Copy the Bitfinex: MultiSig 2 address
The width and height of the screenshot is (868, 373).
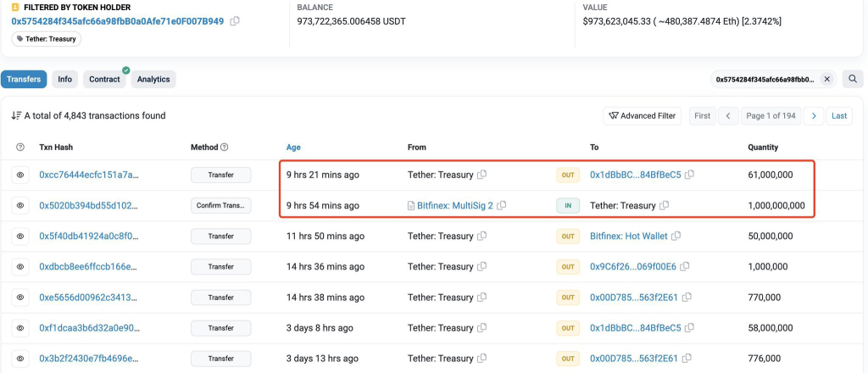(x=502, y=206)
